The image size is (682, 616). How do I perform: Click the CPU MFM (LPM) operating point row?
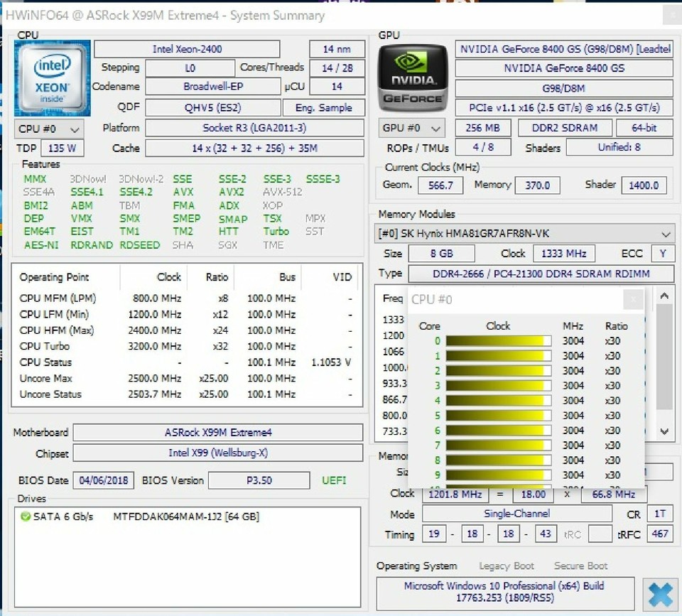[x=185, y=298]
